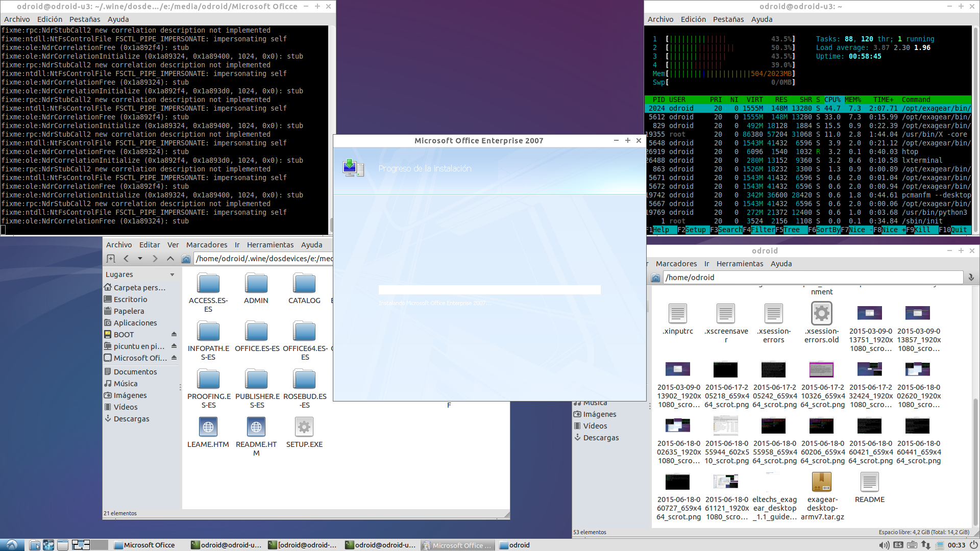
Task: Open the INFOPATH.ES-ES folder
Action: 208,340
